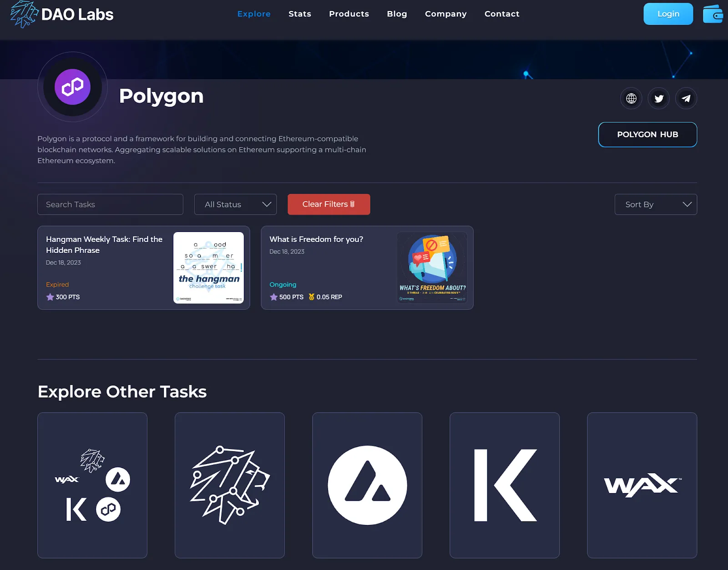The height and width of the screenshot is (570, 728).
Task: Open the Company menu item
Action: click(446, 14)
